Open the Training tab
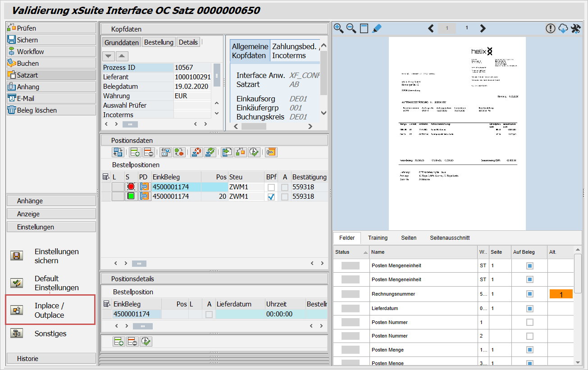The height and width of the screenshot is (370, 588). (x=378, y=238)
